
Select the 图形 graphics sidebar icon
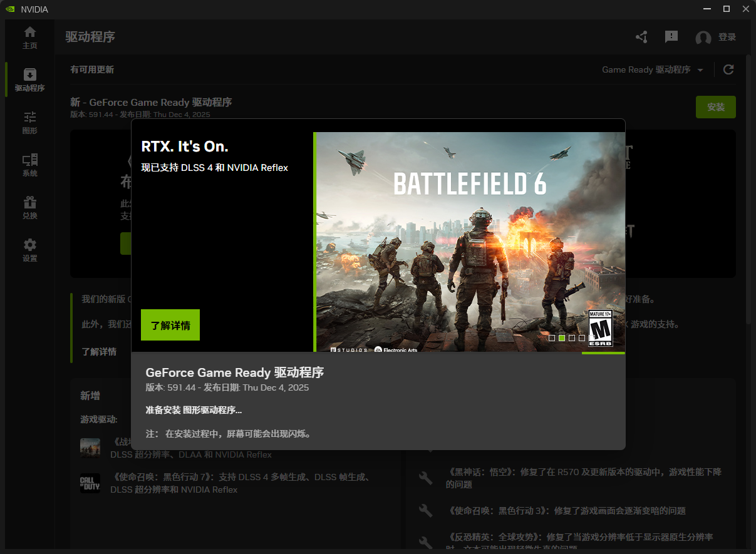(x=29, y=123)
